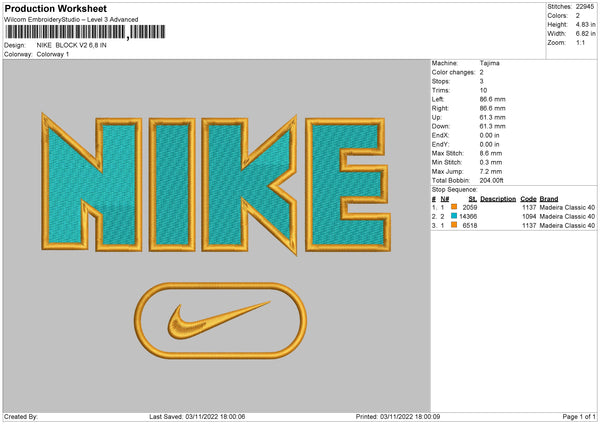The image size is (600, 424).
Task: Click the 'EndX:' label
Action: coord(440,135)
